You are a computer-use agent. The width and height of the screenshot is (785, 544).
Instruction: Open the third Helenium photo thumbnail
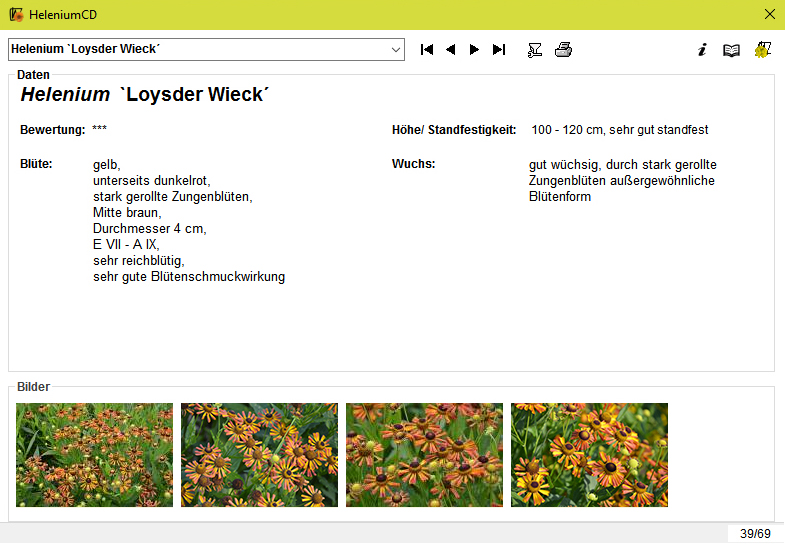[424, 455]
